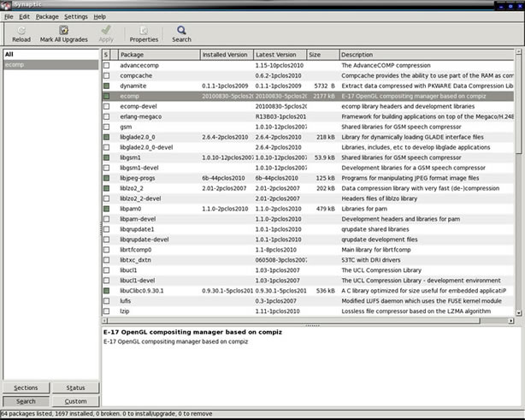Toggle the status checkbox for lzip
Image resolution: width=525 pixels, height=420 pixels.
click(x=107, y=311)
